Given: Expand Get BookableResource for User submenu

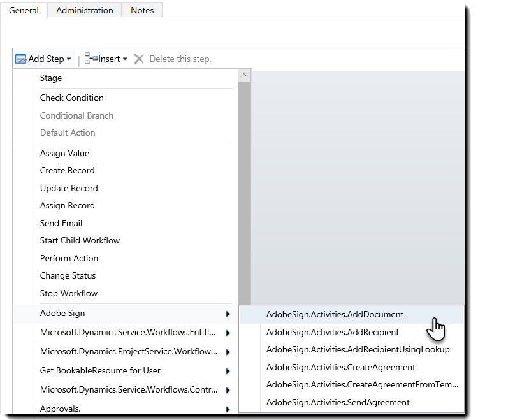Looking at the screenshot, I should [228, 370].
